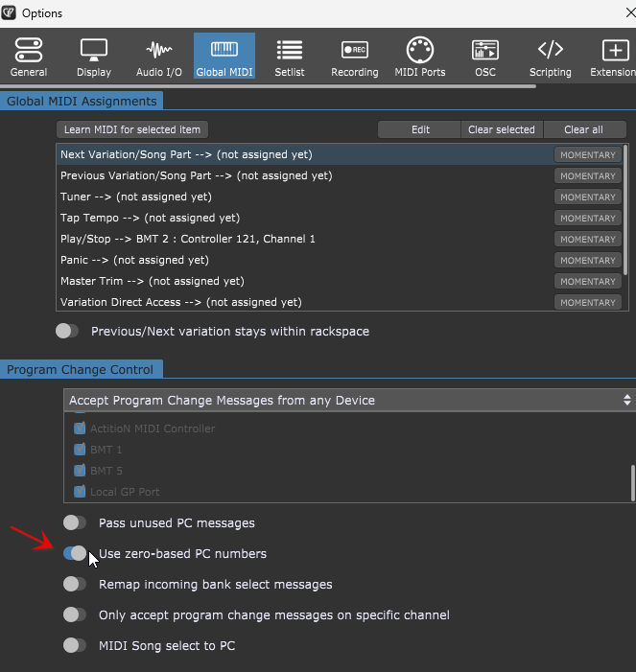This screenshot has height=672, width=636.
Task: Change MOMENTARY mode for Variation Direct Access
Action: [x=587, y=302]
